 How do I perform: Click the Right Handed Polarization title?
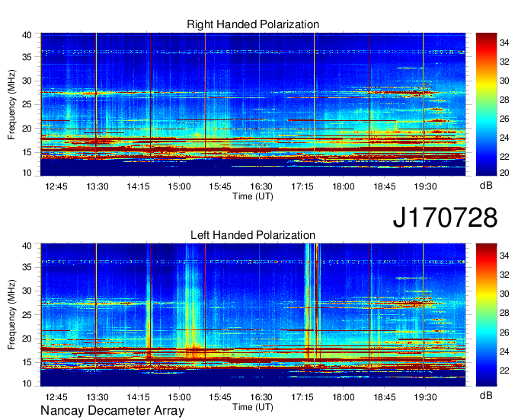click(253, 24)
